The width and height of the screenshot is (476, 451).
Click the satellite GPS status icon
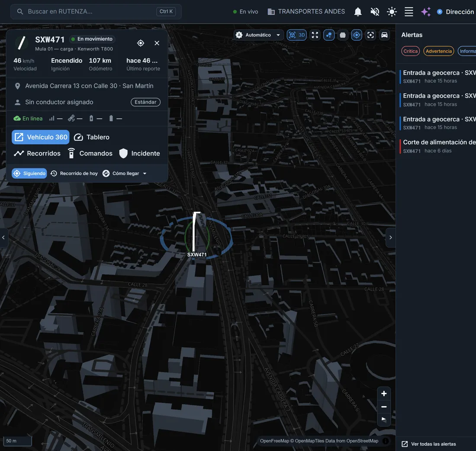(x=71, y=119)
